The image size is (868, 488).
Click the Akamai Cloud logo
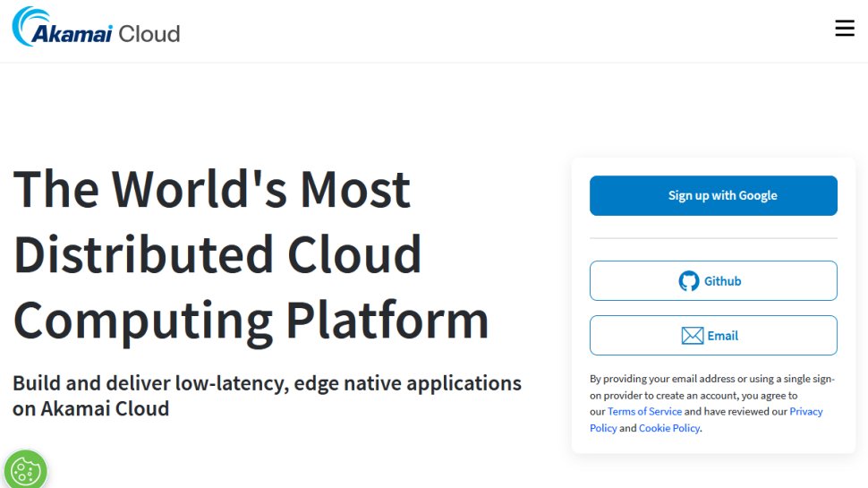[97, 27]
